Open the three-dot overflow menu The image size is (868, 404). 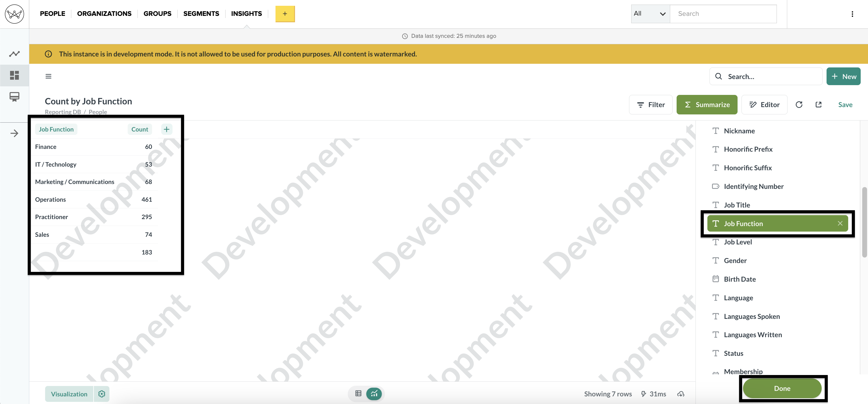click(x=852, y=14)
